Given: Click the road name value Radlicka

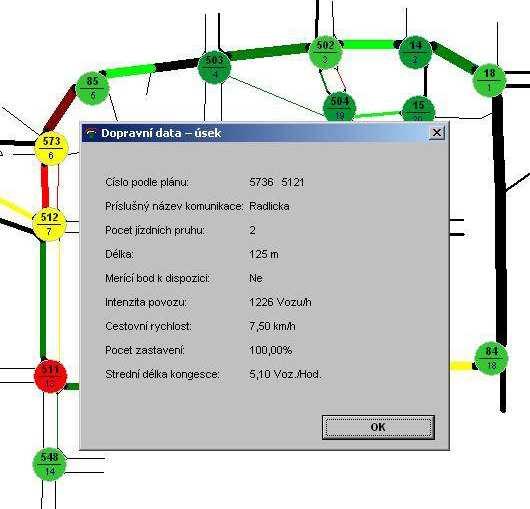Looking at the screenshot, I should [269, 206].
